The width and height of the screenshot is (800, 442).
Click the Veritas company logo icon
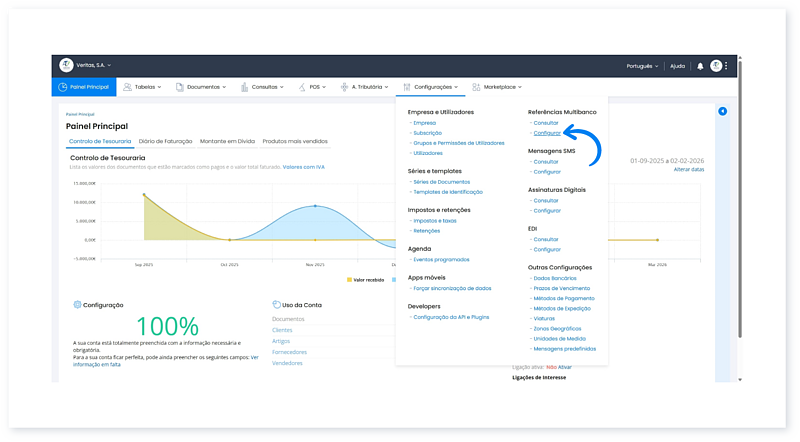[66, 65]
